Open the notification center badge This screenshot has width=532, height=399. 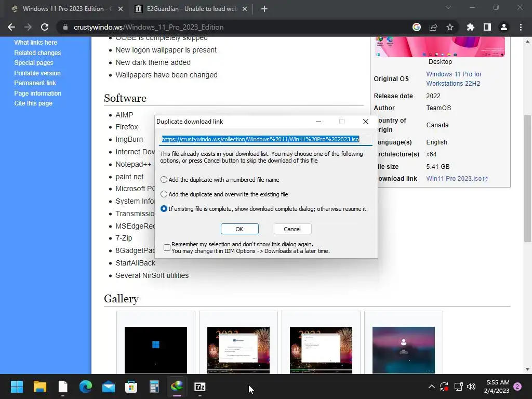pos(518,387)
